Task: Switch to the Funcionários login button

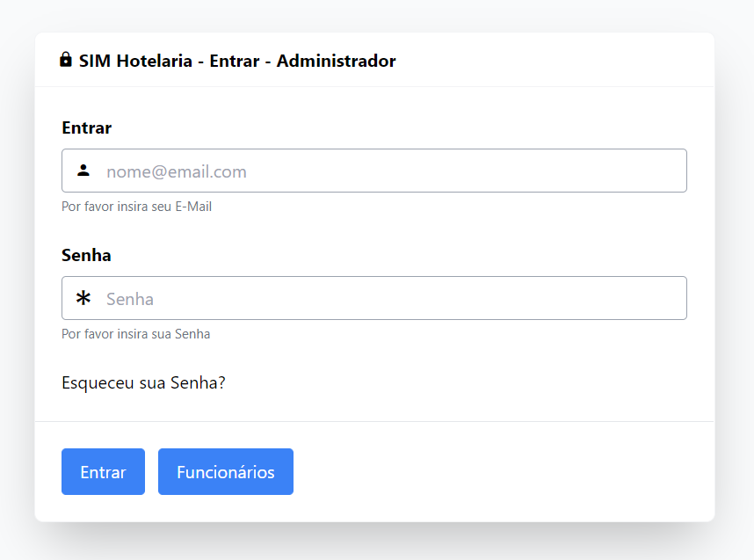Action: [226, 472]
